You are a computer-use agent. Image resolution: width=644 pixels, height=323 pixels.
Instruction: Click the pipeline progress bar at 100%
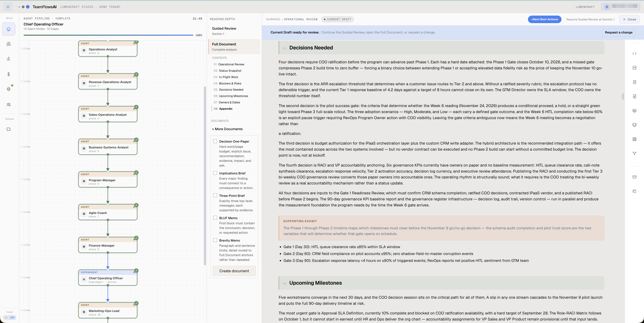[x=108, y=35]
